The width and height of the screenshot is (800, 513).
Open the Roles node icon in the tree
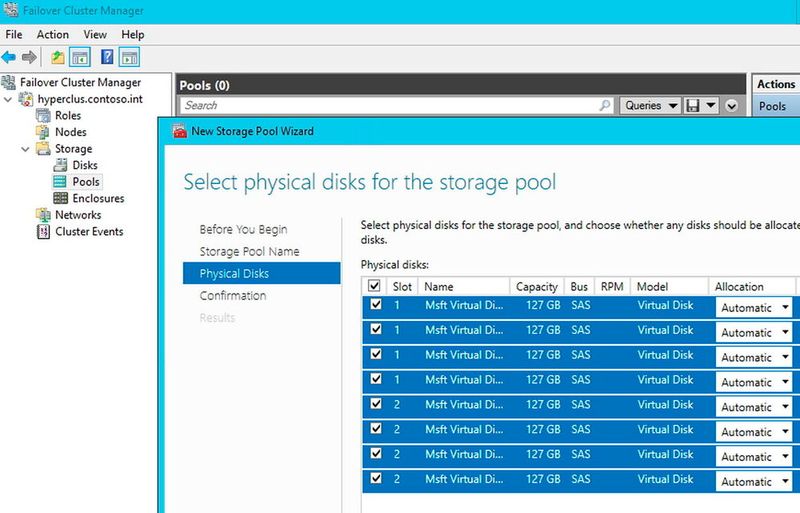click(43, 115)
